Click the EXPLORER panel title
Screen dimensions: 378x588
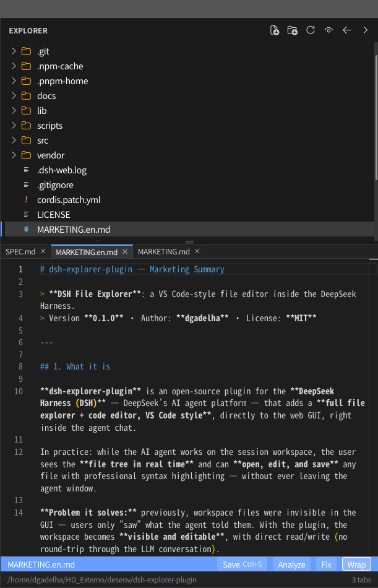pyautogui.click(x=28, y=31)
